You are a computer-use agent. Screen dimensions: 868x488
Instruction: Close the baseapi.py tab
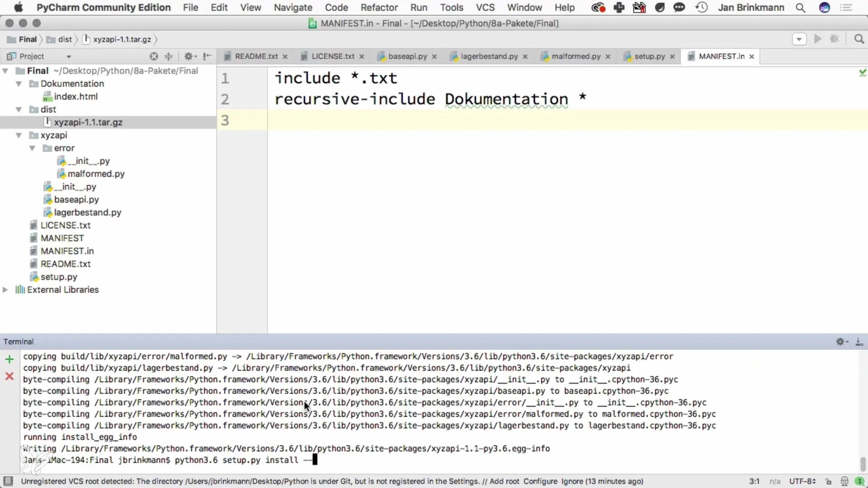pyautogui.click(x=434, y=56)
